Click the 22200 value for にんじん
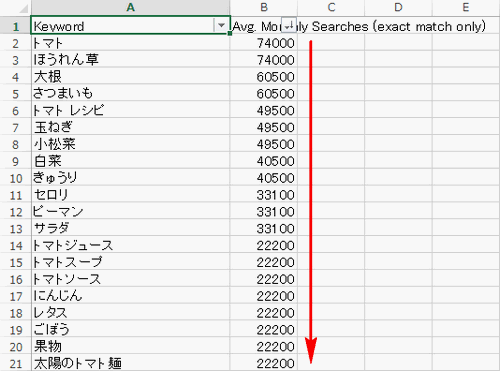The image size is (500, 371). (x=264, y=296)
